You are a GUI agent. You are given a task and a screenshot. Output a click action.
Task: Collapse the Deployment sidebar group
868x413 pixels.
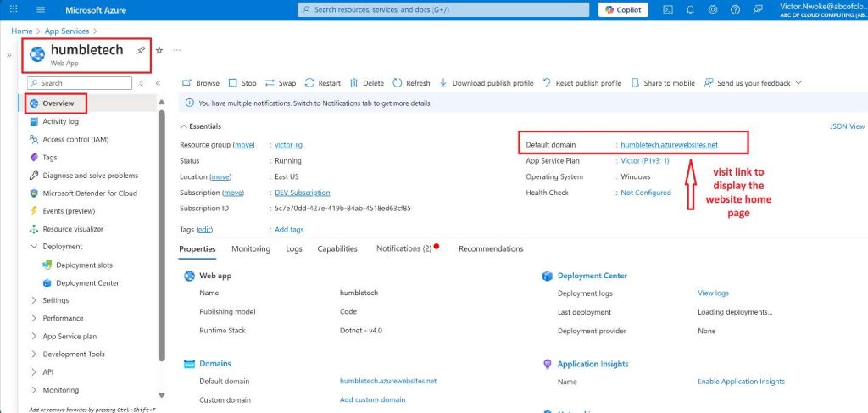(x=34, y=247)
